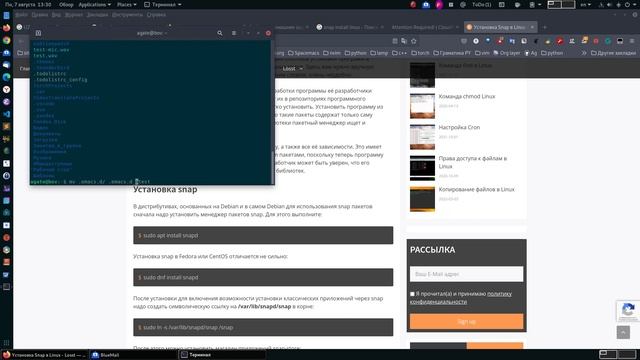This screenshot has height=360, width=640.
Task: Click the back-to-top arrow button
Action: (x=623, y=332)
